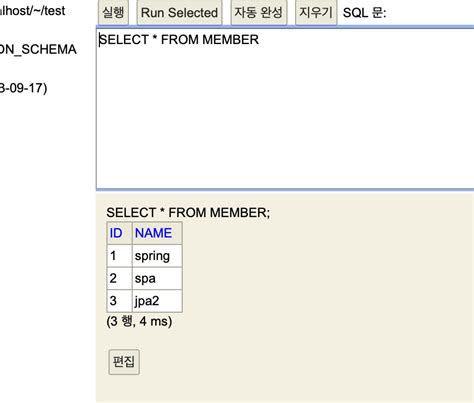Click the executed SELECT * FROM MEMBER; result text
The image size is (474, 403).
(188, 213)
